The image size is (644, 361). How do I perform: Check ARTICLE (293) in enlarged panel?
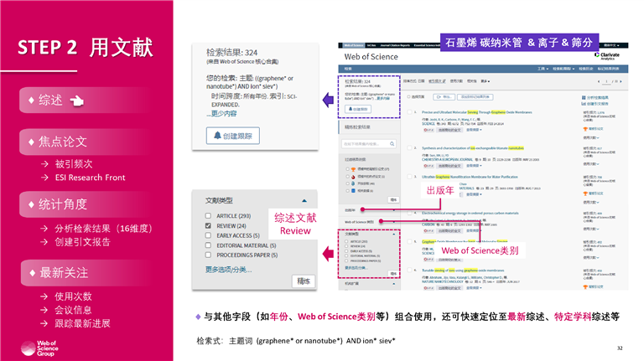click(208, 216)
